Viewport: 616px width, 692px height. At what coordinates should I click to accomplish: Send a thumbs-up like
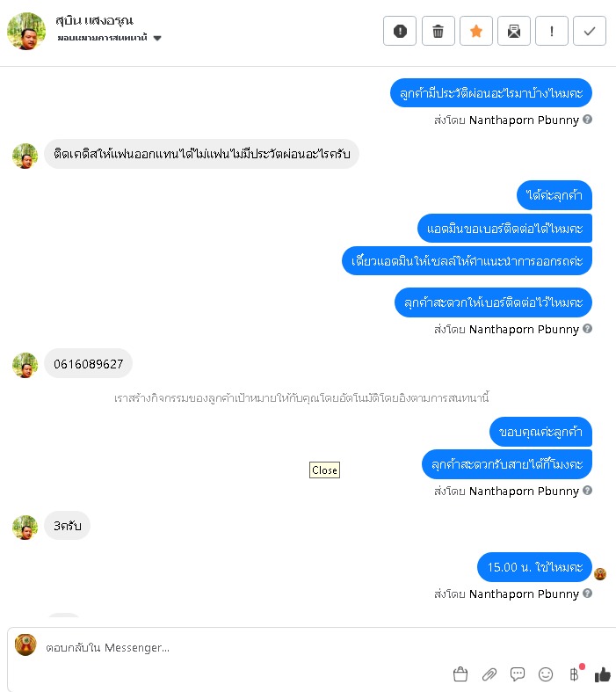tap(602, 674)
